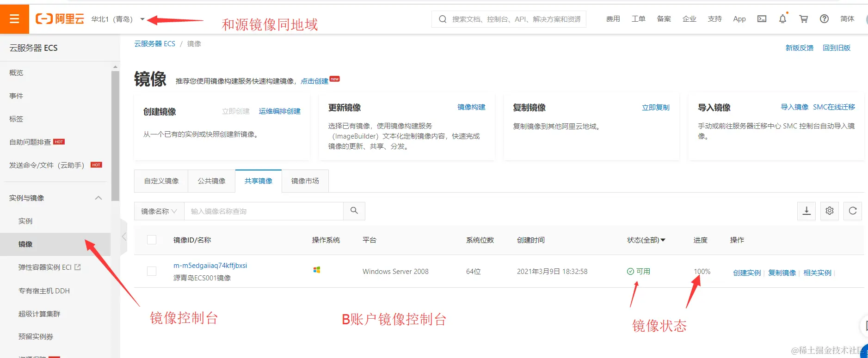Launch Cloud Shell terminal icon
Screen dimensions: 868x358
[x=762, y=19]
